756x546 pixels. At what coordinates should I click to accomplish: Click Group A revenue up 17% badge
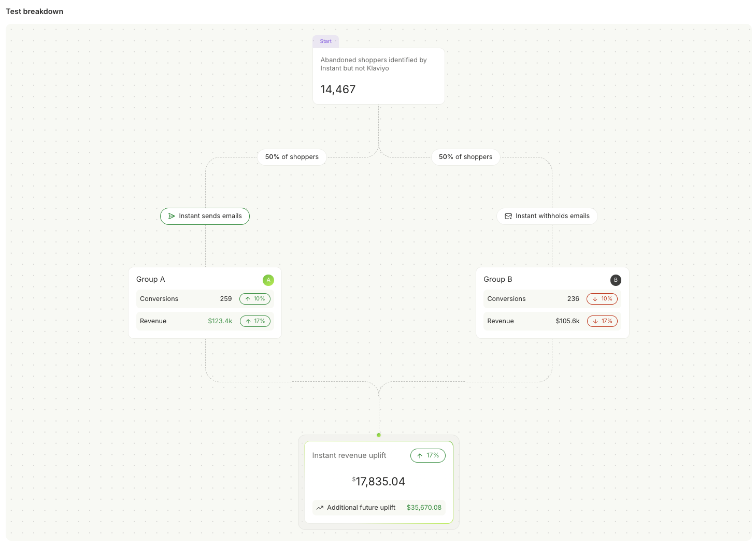pyautogui.click(x=255, y=321)
